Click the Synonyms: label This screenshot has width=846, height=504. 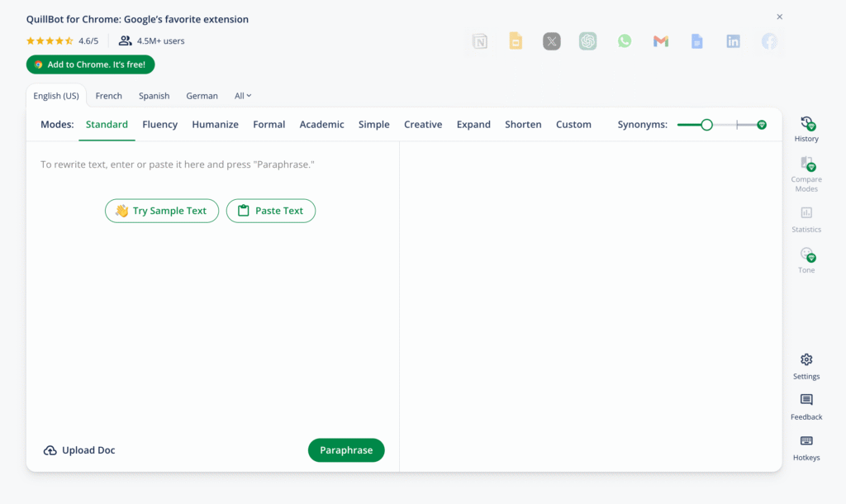643,124
